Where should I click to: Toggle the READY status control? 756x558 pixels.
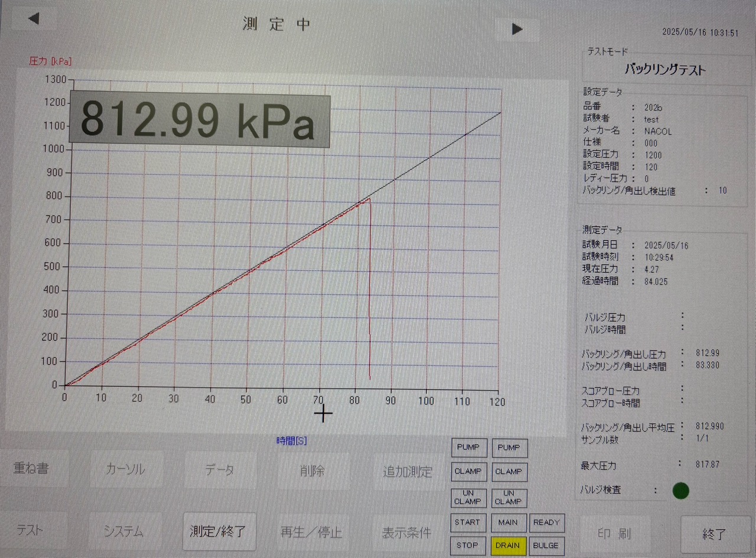point(546,523)
